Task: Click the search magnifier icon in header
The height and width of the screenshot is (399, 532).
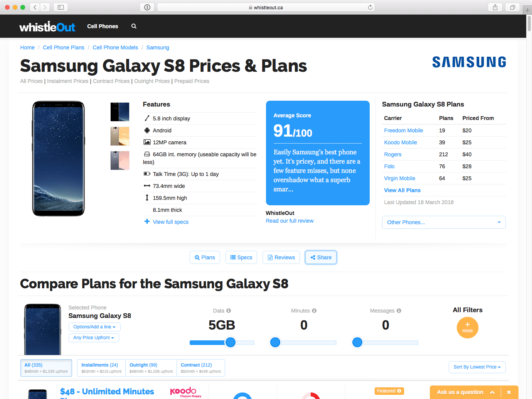Action: point(134,26)
